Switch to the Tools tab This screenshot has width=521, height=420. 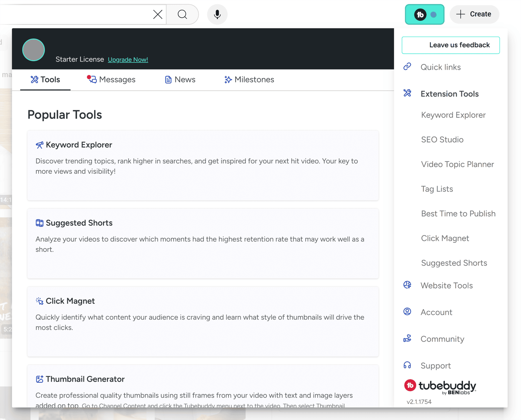[x=45, y=80]
